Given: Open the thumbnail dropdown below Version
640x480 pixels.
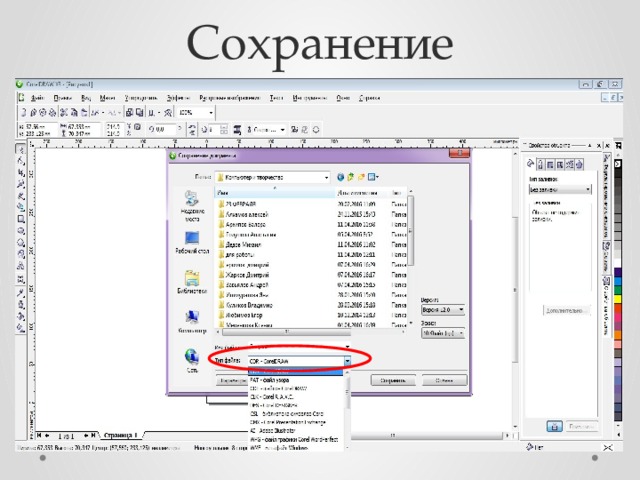Looking at the screenshot, I should (443, 333).
